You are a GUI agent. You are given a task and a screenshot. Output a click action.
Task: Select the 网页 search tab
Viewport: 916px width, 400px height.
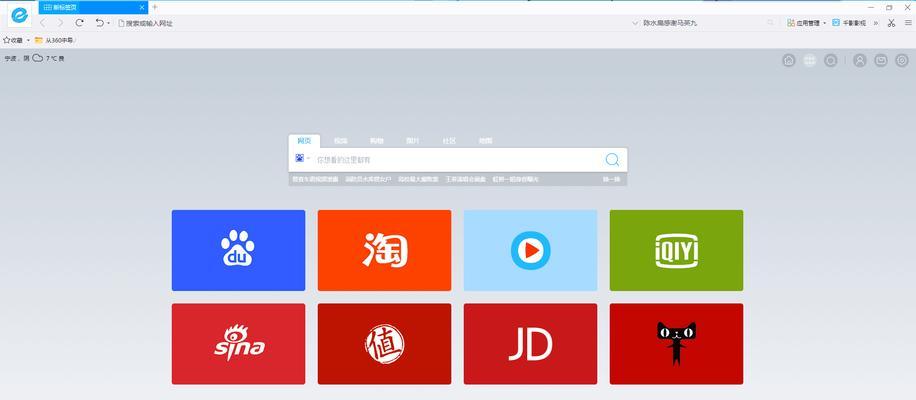(x=304, y=141)
